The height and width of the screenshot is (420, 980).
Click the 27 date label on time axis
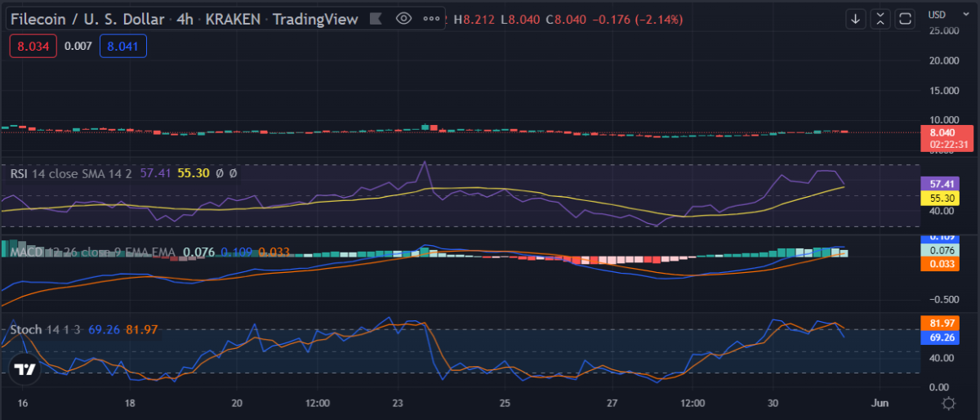click(613, 403)
